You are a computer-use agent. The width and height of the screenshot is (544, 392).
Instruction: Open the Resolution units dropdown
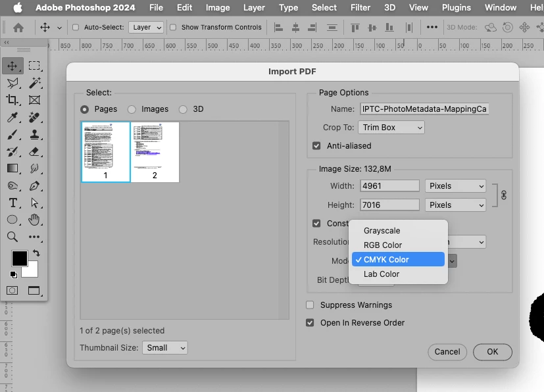[466, 242]
